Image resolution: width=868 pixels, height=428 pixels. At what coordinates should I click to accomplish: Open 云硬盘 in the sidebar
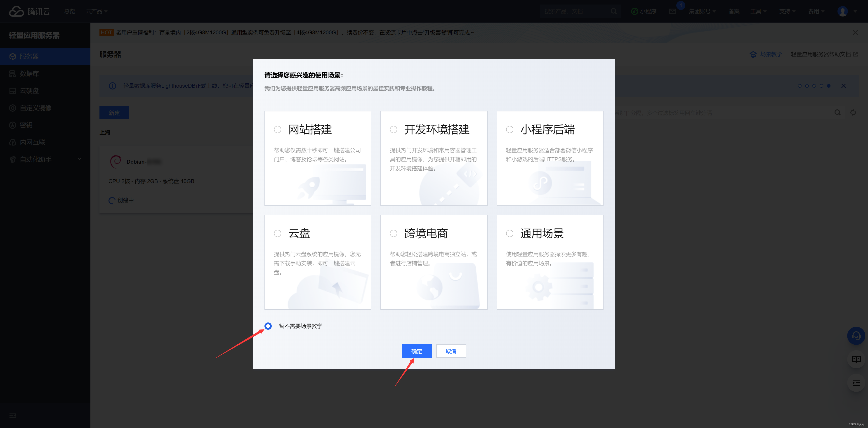point(45,91)
